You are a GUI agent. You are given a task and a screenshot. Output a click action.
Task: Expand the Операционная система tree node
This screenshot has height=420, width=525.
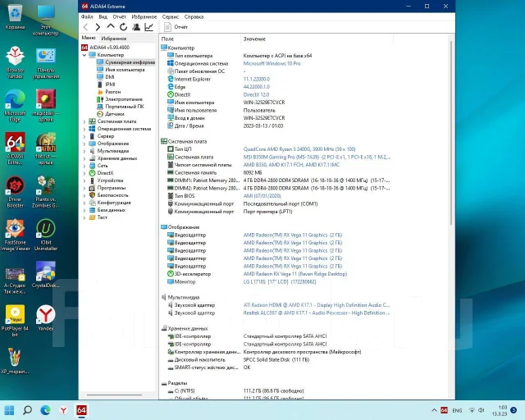[x=84, y=129]
